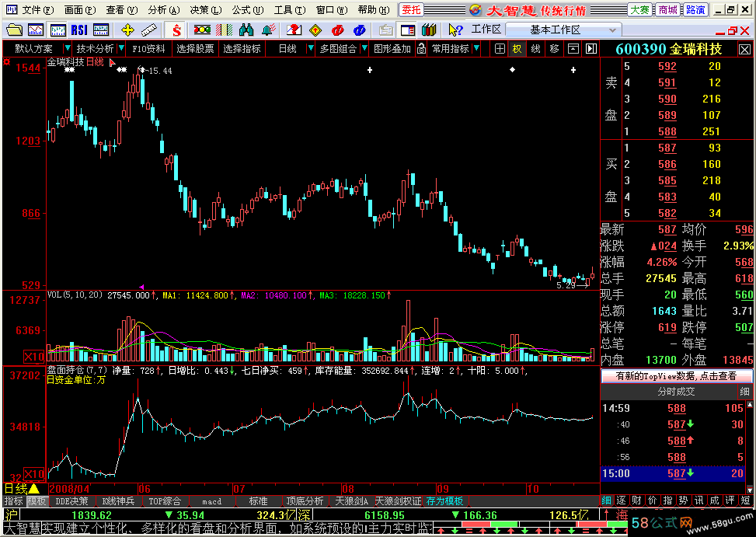756x537 pixels.
Task: Open the 公式(U) menu
Action: (247, 9)
